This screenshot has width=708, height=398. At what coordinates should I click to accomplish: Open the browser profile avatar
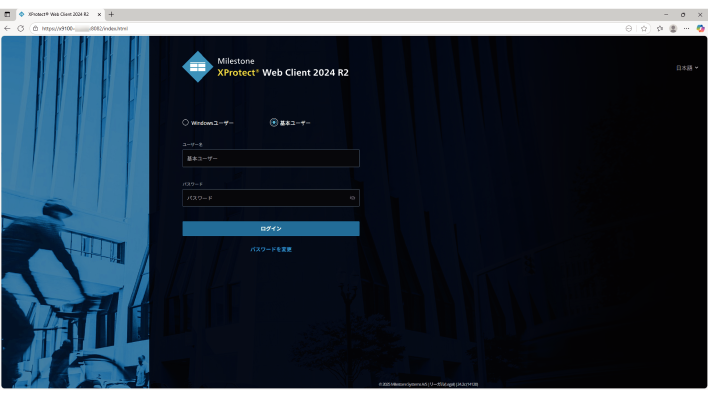pos(673,28)
